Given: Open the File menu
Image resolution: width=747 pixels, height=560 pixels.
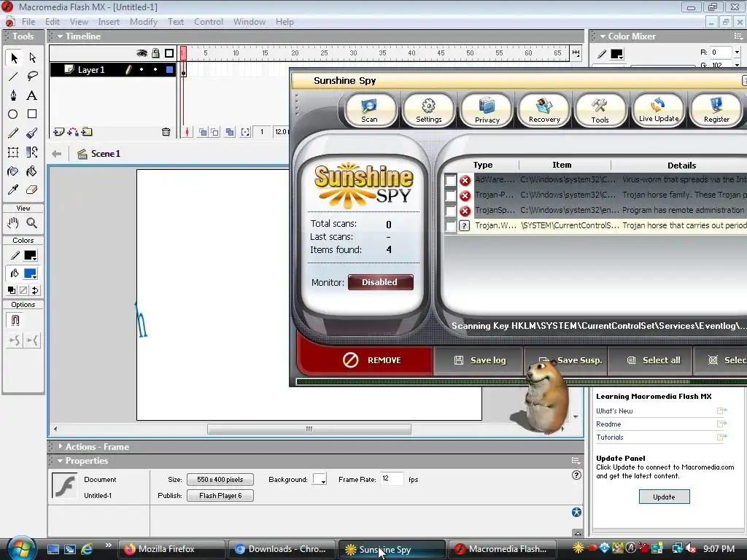Looking at the screenshot, I should click(28, 22).
